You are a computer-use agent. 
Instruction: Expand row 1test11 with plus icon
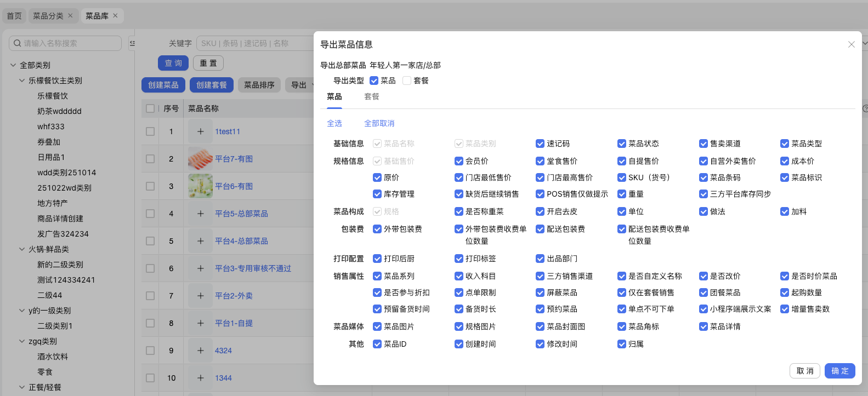(x=201, y=131)
